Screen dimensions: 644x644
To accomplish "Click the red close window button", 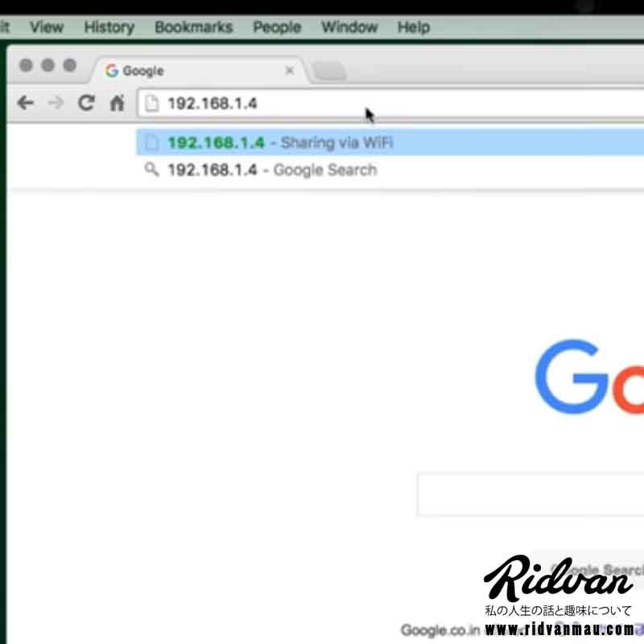I will click(x=26, y=65).
